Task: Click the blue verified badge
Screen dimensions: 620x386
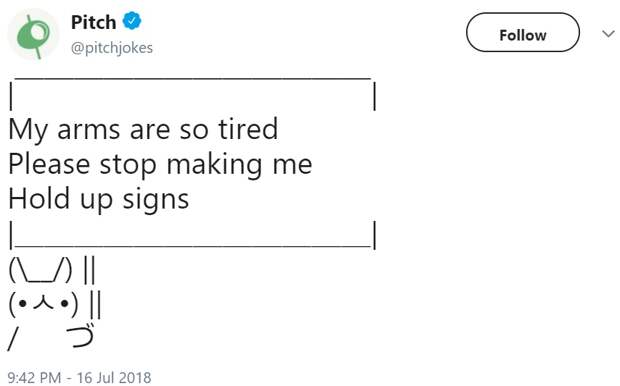Action: tap(132, 21)
